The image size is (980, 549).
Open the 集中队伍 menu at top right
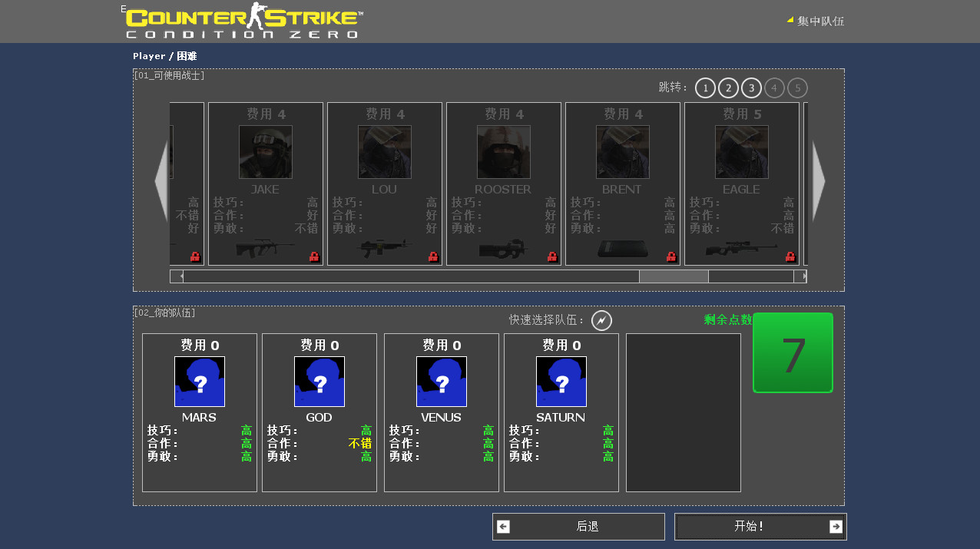[820, 21]
